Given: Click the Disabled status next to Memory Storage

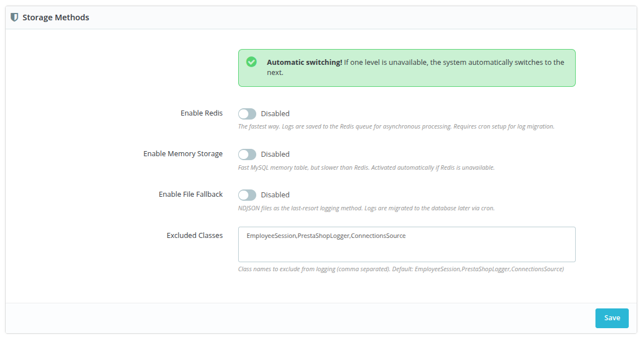Looking at the screenshot, I should tap(275, 154).
